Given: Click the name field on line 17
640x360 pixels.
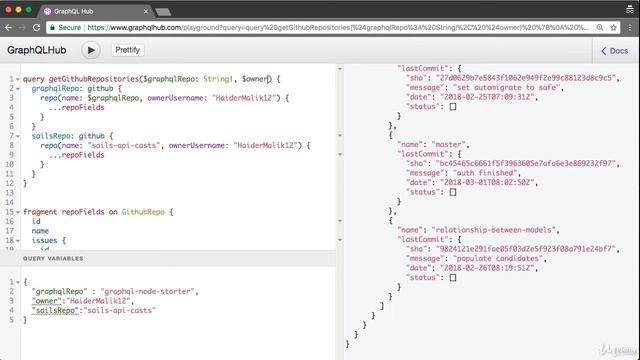Looking at the screenshot, I should pyautogui.click(x=40, y=231).
